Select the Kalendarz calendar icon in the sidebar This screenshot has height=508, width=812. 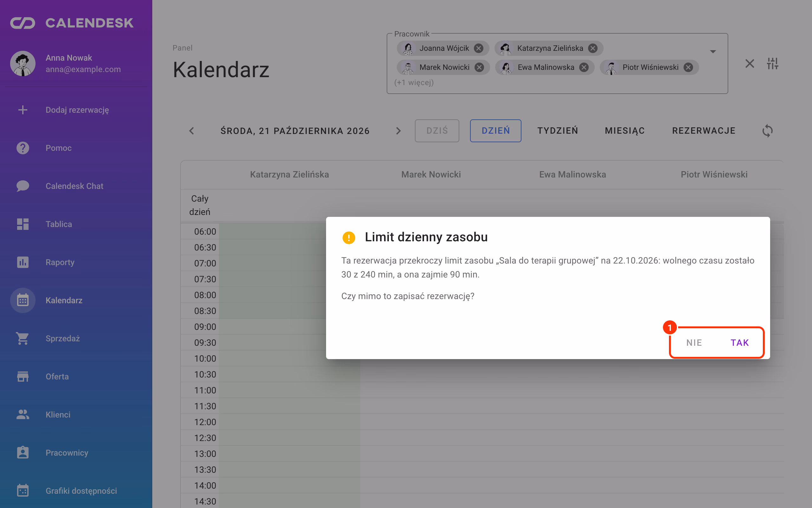click(23, 300)
